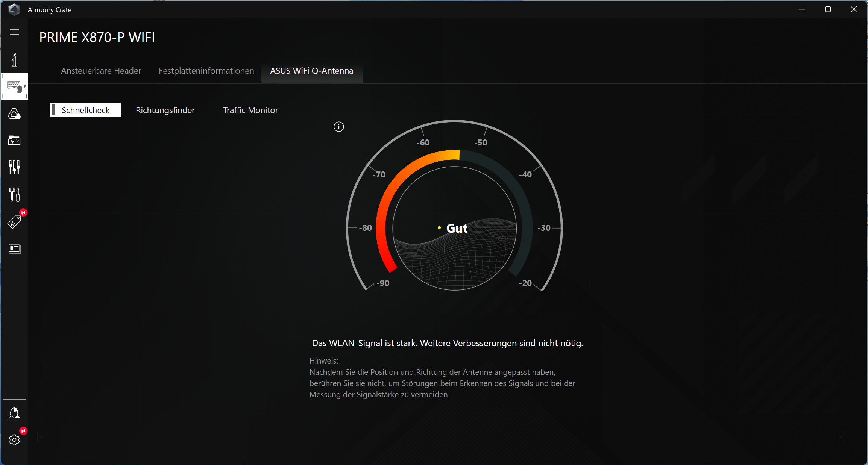Click the -60 gauge scale label
This screenshot has height=465, width=868.
423,142
